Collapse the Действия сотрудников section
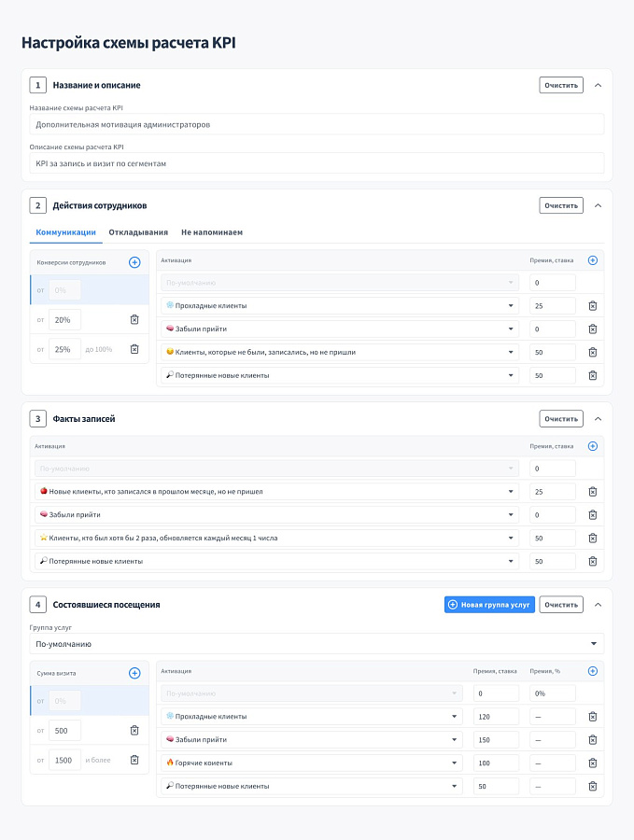The height and width of the screenshot is (840, 634). pos(599,205)
